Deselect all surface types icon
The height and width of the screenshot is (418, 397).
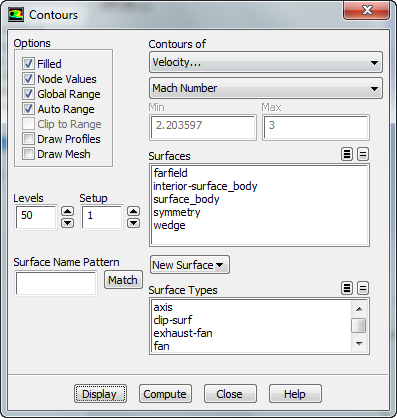pos(363,288)
